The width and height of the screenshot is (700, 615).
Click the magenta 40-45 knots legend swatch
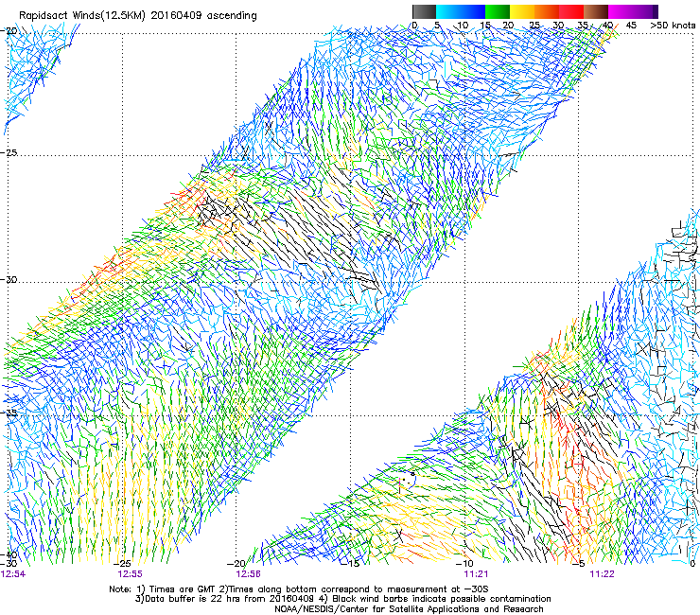621,11
